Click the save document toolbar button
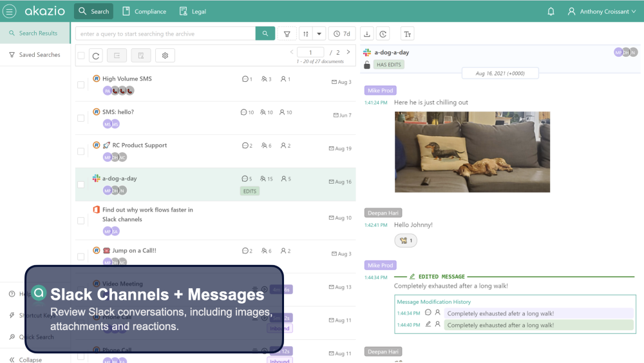Image resolution: width=644 pixels, height=363 pixels. 141,55
